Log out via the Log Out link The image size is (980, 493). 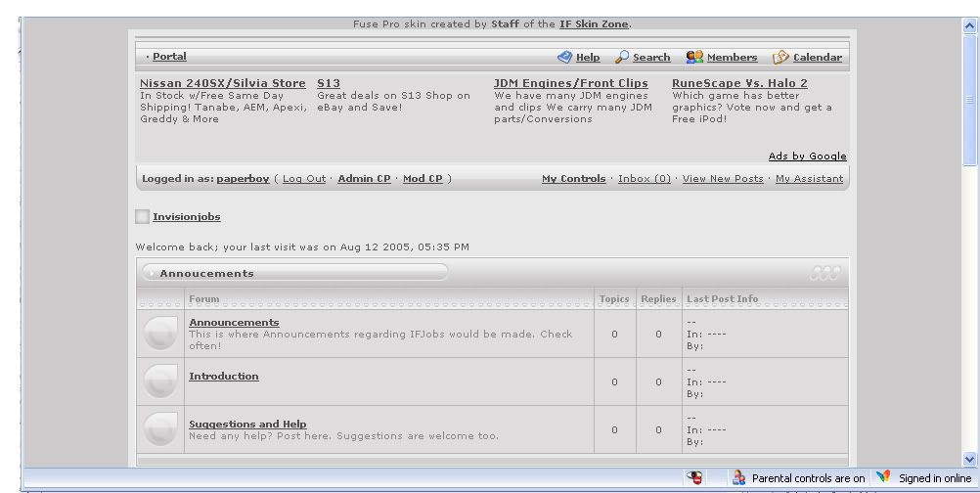(303, 179)
